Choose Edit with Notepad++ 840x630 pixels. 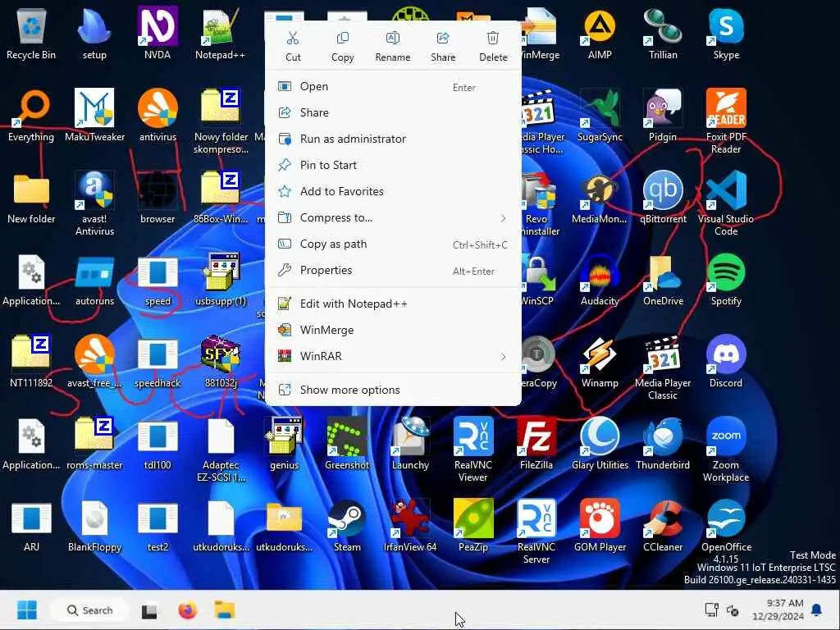pos(393,304)
